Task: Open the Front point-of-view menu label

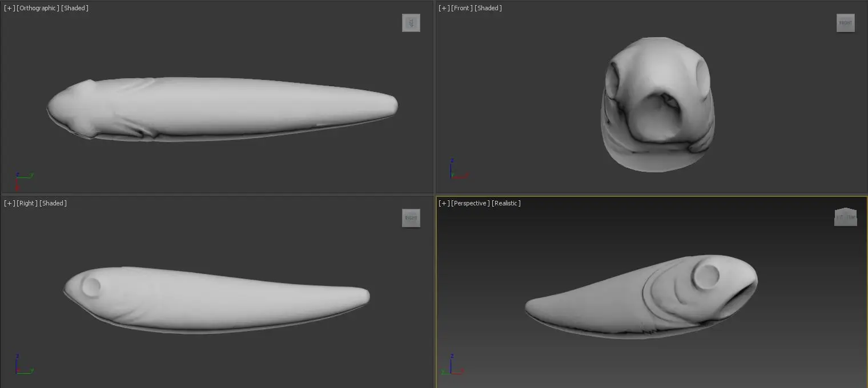Action: click(462, 8)
